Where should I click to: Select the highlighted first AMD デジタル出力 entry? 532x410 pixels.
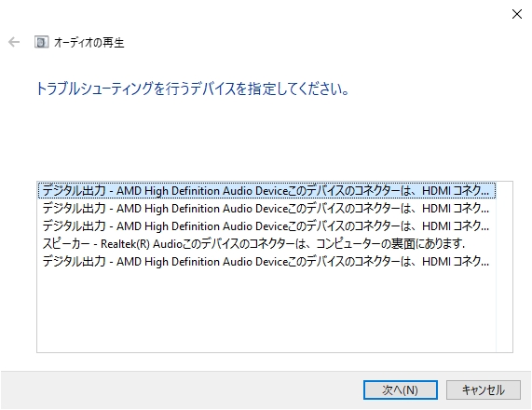266,190
